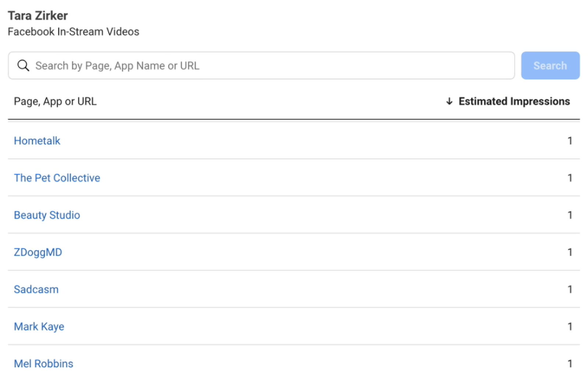Open The Pet Collective link
The height and width of the screenshot is (379, 588).
pyautogui.click(x=57, y=178)
